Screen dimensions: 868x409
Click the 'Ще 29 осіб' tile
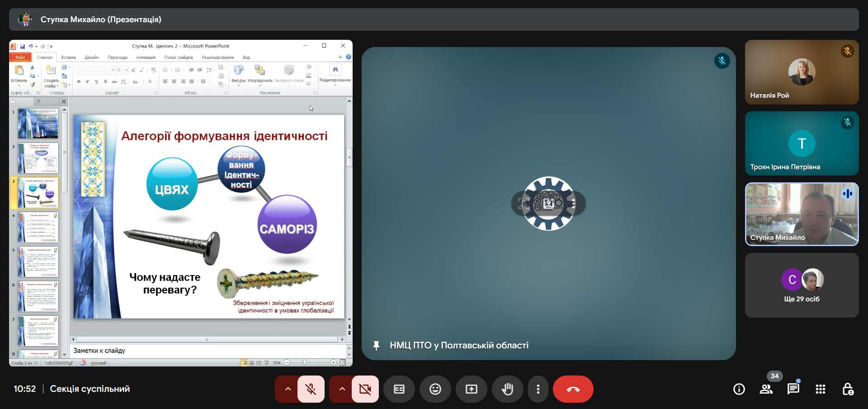[x=802, y=285]
